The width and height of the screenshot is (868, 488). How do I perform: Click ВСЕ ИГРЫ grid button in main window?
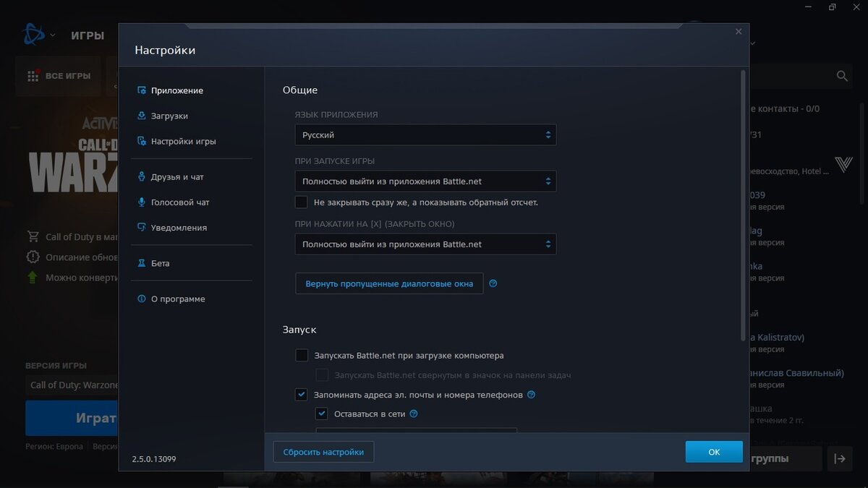pyautogui.click(x=59, y=76)
